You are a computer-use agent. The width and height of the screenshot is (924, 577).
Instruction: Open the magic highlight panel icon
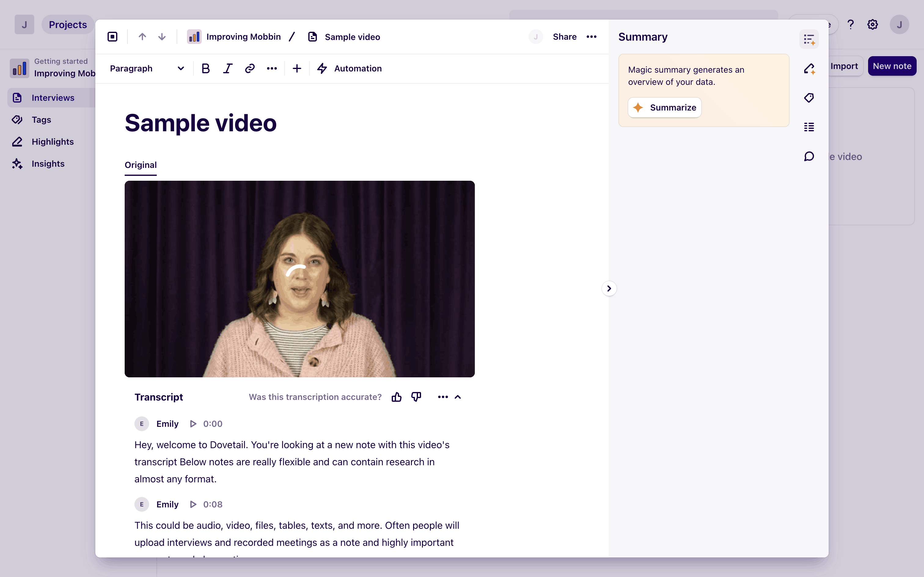coord(809,69)
